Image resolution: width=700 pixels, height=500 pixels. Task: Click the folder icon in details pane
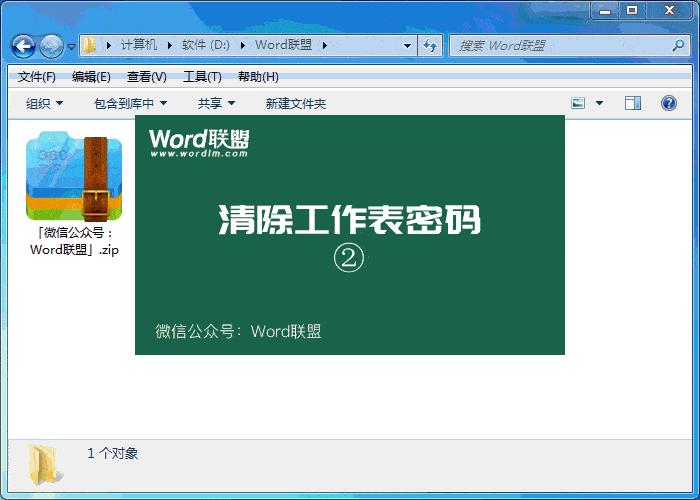click(45, 464)
